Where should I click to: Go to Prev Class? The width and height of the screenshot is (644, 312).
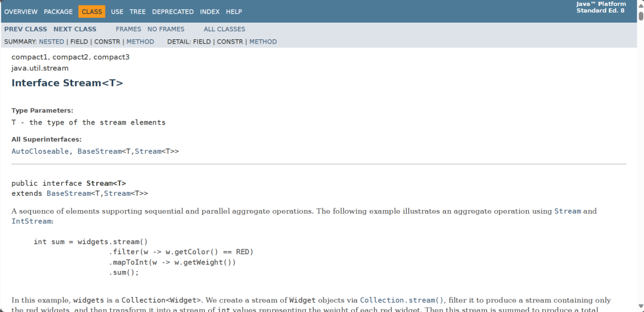[x=26, y=29]
